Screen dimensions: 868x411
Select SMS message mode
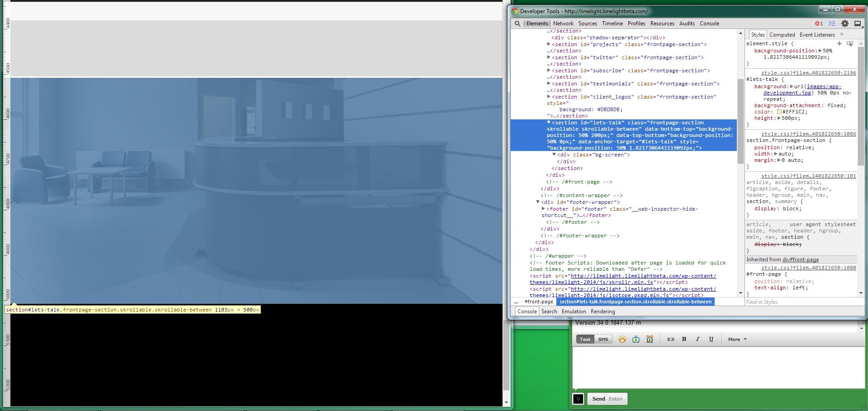click(603, 339)
